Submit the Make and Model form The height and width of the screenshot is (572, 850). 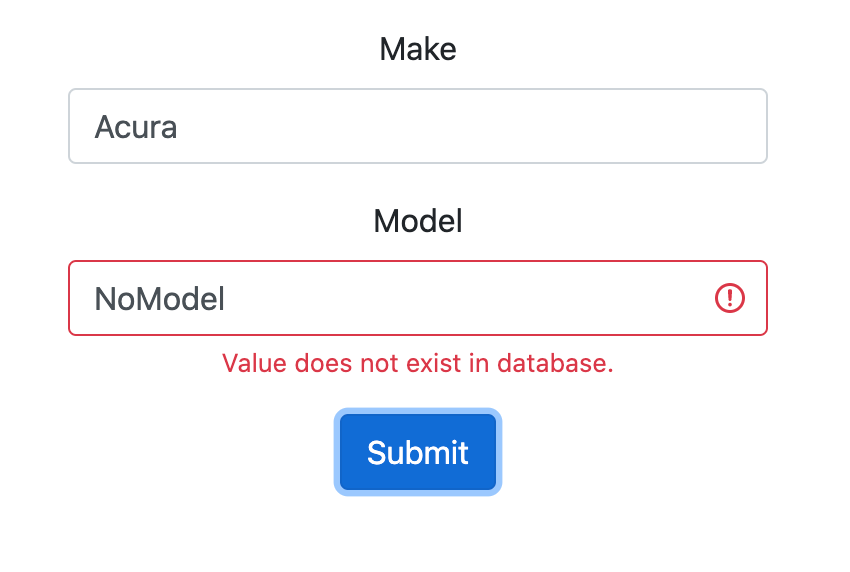pos(417,452)
